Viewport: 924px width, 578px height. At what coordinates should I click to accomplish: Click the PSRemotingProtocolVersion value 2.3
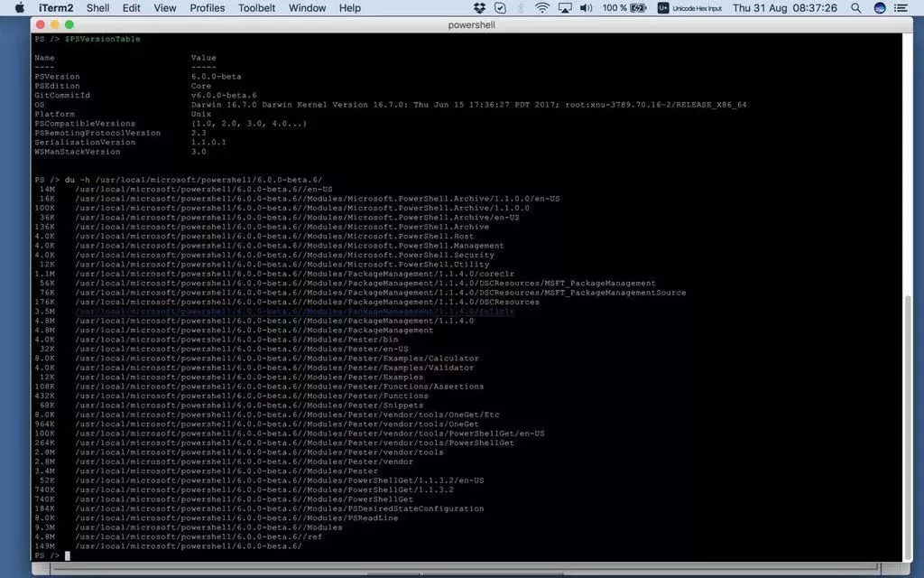coord(199,134)
